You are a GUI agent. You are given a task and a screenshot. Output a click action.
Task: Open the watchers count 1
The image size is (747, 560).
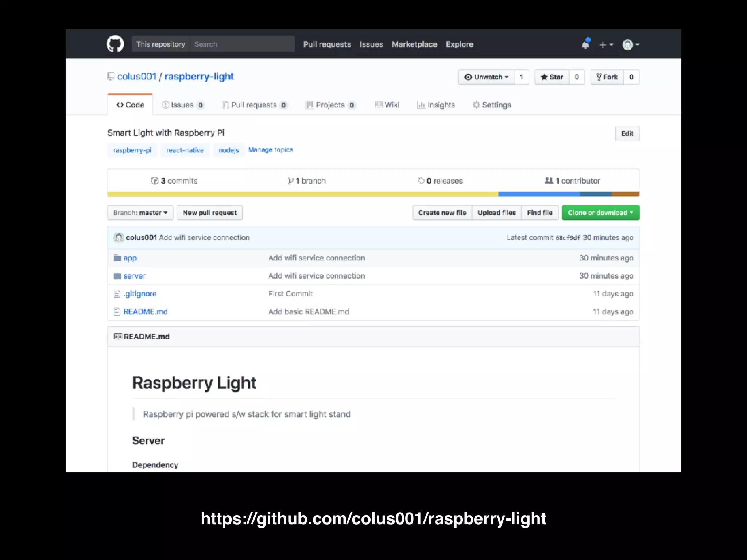[x=522, y=77]
